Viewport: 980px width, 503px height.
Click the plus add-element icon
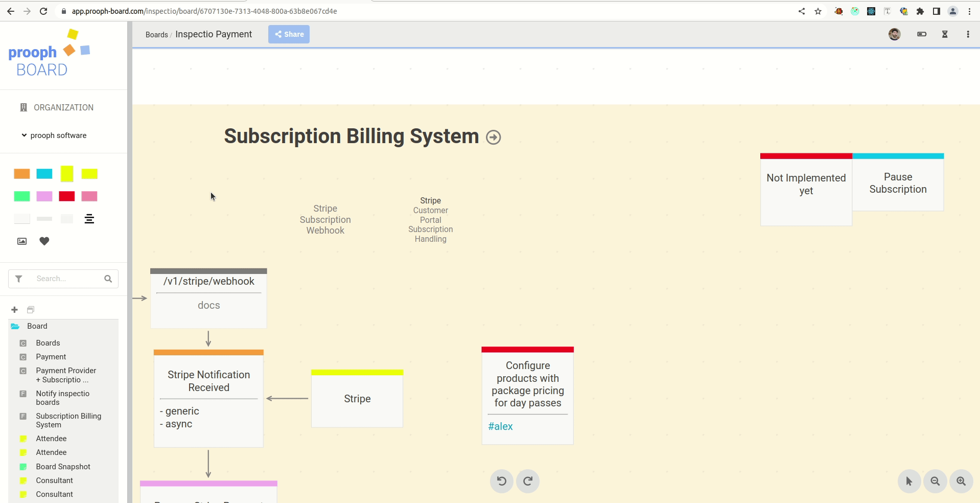14,310
